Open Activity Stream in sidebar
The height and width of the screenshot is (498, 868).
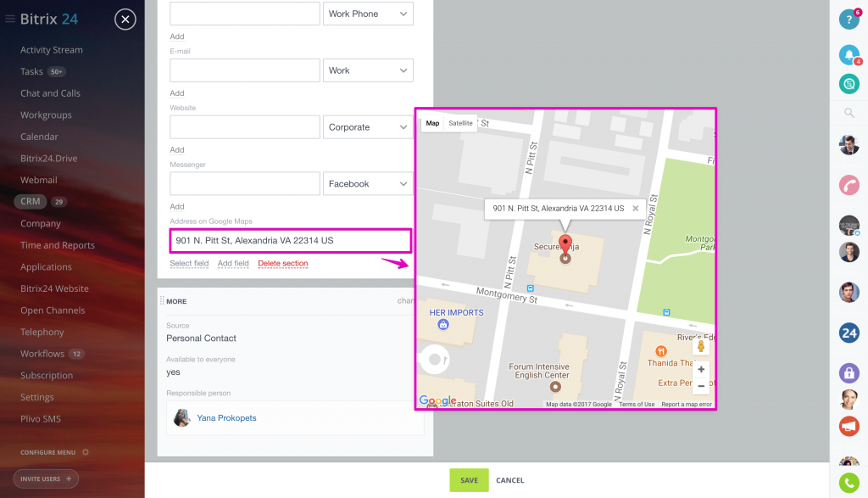click(x=52, y=50)
